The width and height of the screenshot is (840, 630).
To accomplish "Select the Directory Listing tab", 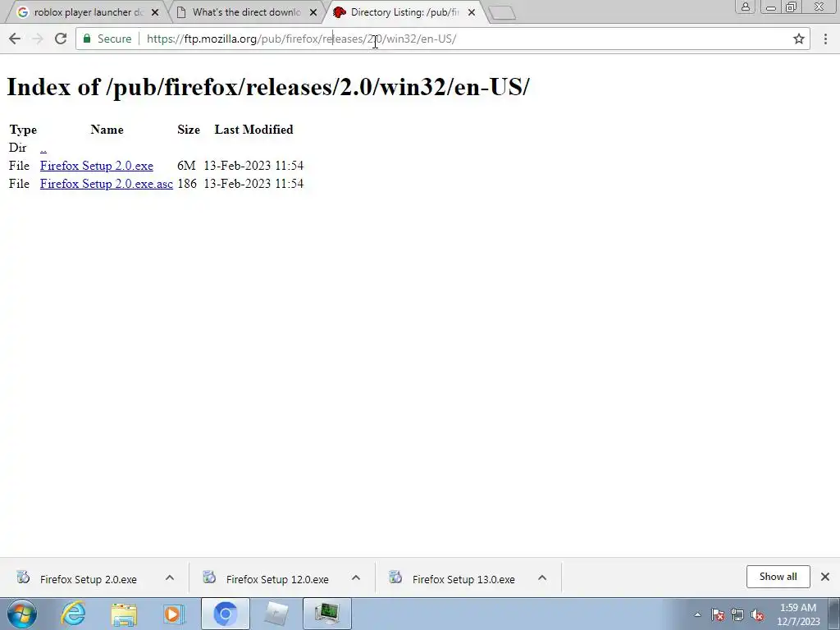I will (x=404, y=12).
